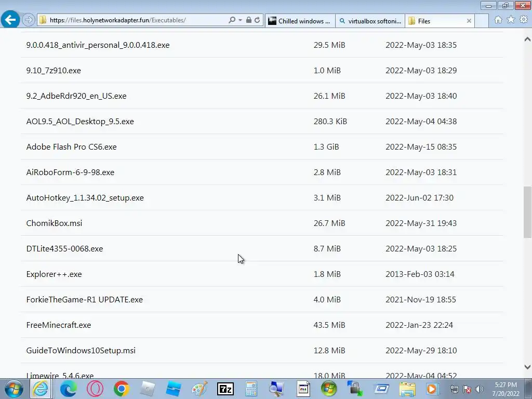Viewport: 532px width, 399px height.
Task: Click the green Windows orb taskbar icon
Action: (x=329, y=389)
